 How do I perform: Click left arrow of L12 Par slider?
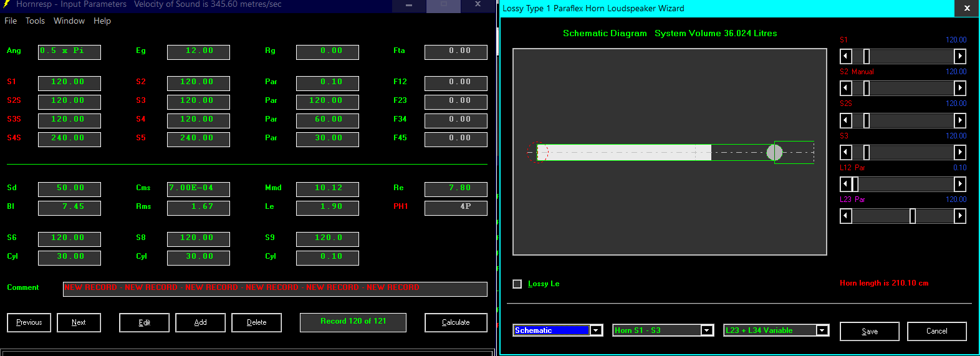tap(846, 184)
